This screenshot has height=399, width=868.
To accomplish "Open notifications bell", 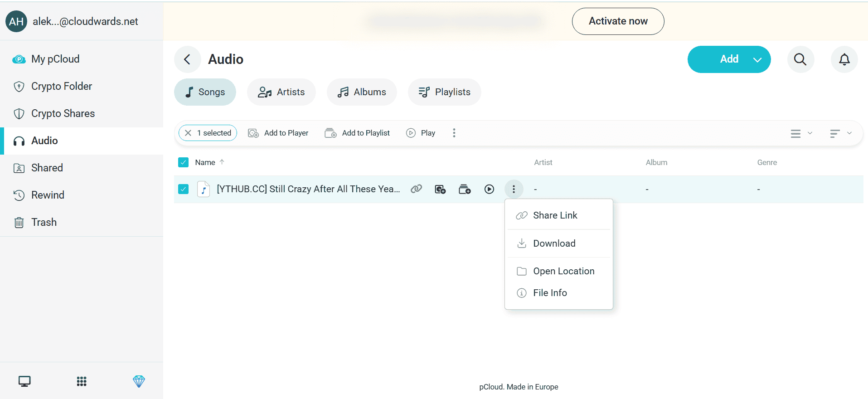I will tap(844, 59).
